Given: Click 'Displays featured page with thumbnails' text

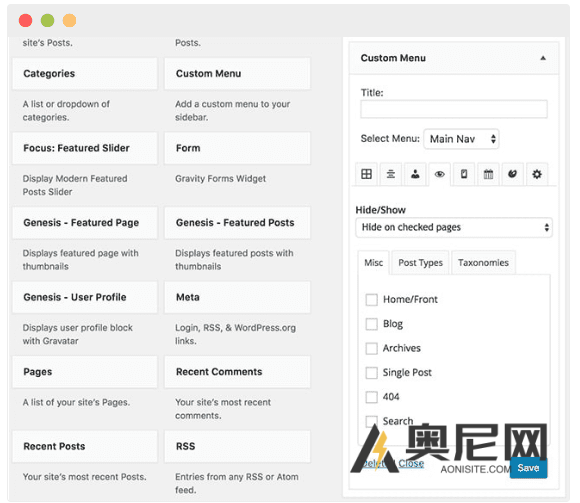Looking at the screenshot, I should pyautogui.click(x=80, y=260).
